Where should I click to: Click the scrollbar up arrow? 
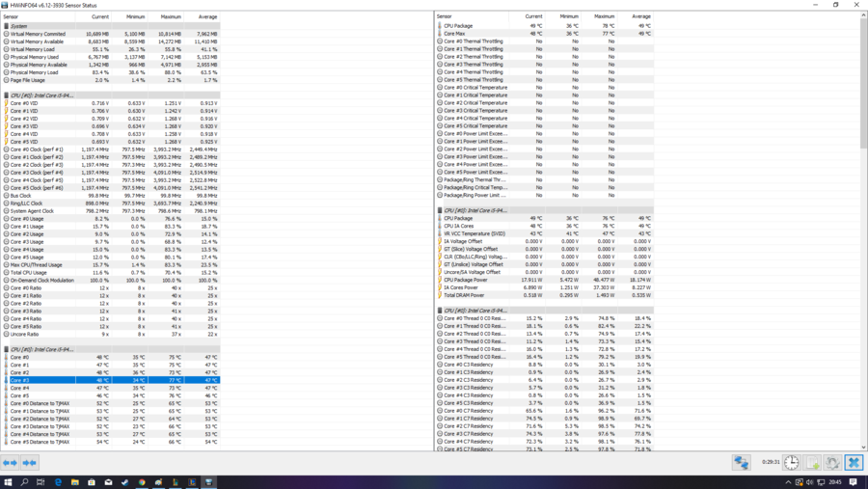pos(863,15)
